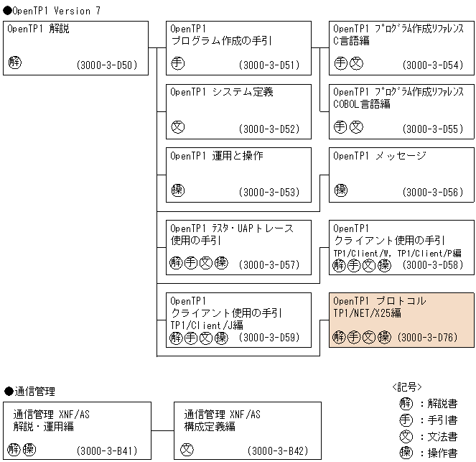Select the 'OpenTP1 運用と操作' title
The image size is (476, 462).
(217, 156)
